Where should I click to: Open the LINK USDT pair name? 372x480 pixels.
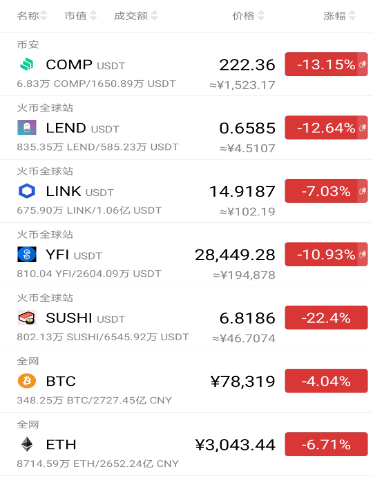point(80,191)
